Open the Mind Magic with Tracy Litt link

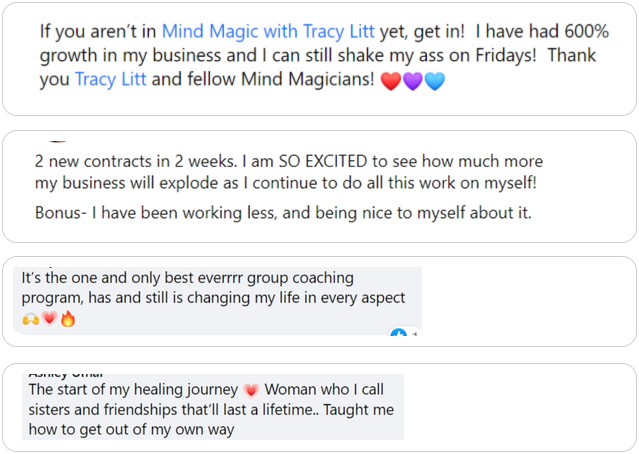(268, 31)
